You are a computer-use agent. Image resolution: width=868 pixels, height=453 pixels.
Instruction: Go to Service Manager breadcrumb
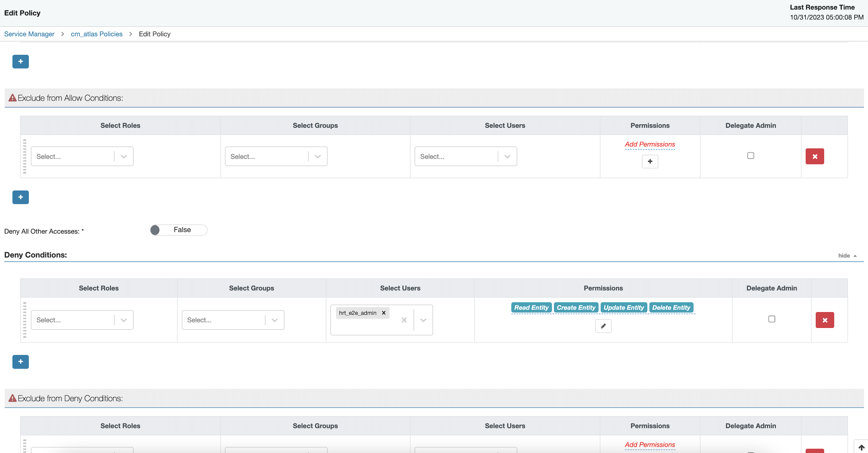pyautogui.click(x=29, y=34)
